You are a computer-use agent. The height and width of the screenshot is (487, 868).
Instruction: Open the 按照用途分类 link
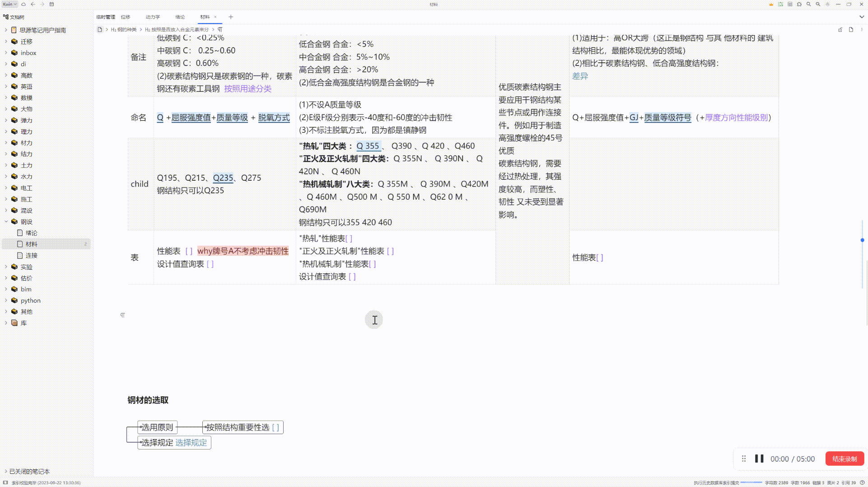pyautogui.click(x=247, y=89)
